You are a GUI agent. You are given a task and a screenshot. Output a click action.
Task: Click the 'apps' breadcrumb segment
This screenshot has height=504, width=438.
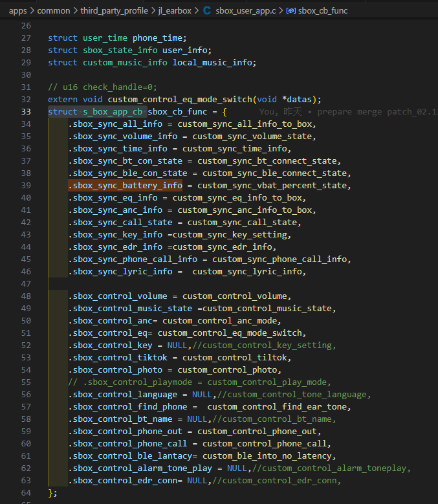[17, 11]
